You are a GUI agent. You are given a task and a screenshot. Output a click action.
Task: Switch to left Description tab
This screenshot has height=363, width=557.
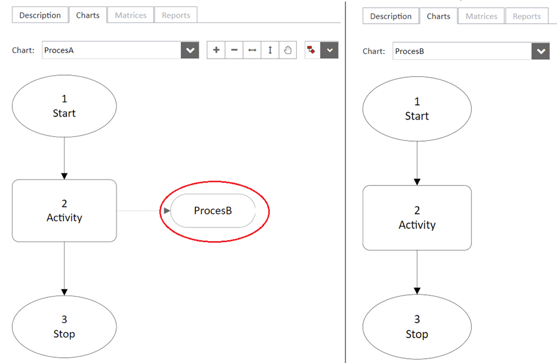[x=40, y=15]
